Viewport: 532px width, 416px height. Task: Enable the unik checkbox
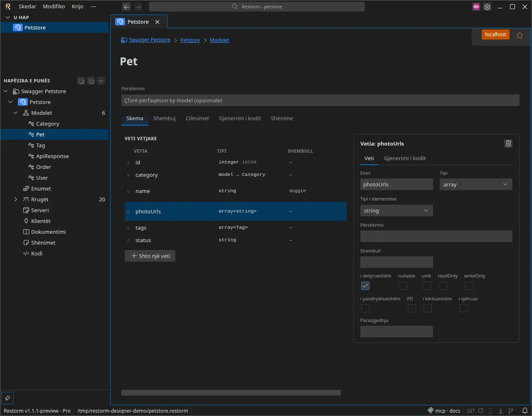pos(427,286)
